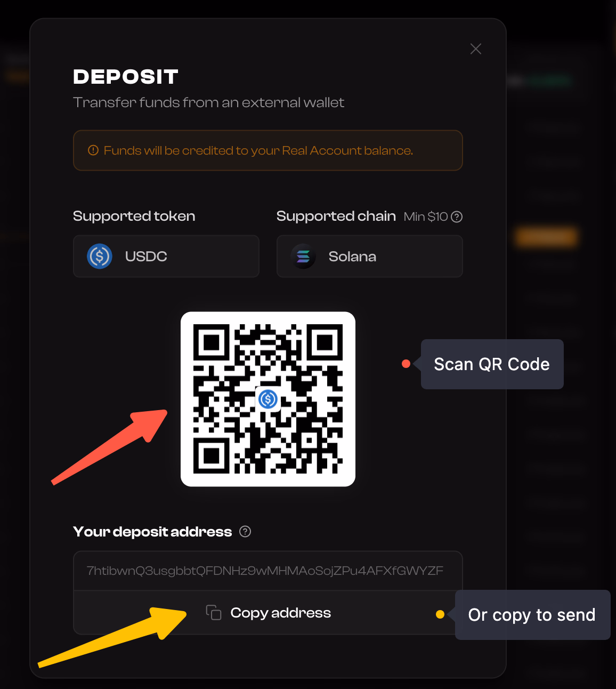Select the deposit address text field

point(268,571)
